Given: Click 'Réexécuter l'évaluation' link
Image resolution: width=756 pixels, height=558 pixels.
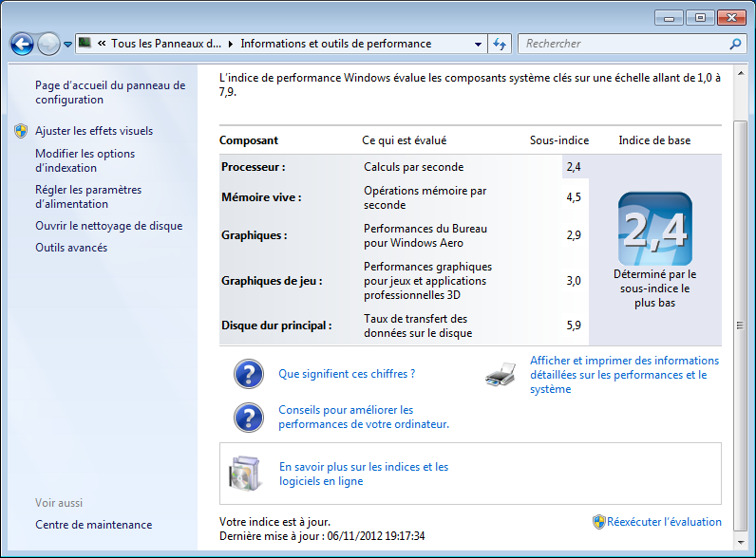Looking at the screenshot, I should click(664, 522).
